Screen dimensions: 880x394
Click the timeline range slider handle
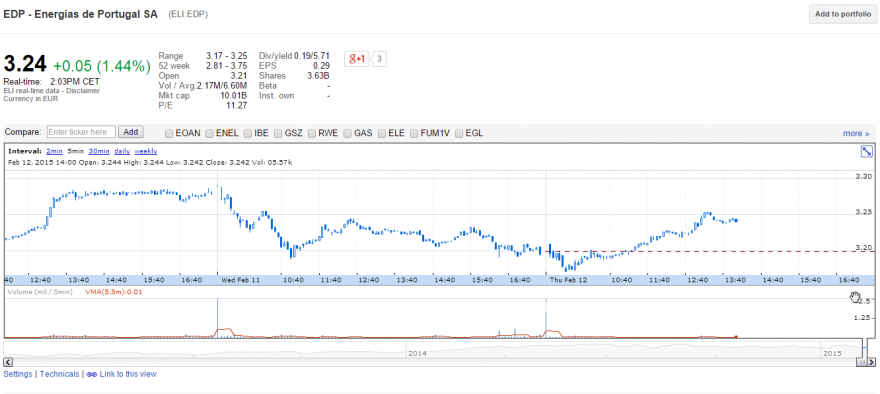(861, 363)
